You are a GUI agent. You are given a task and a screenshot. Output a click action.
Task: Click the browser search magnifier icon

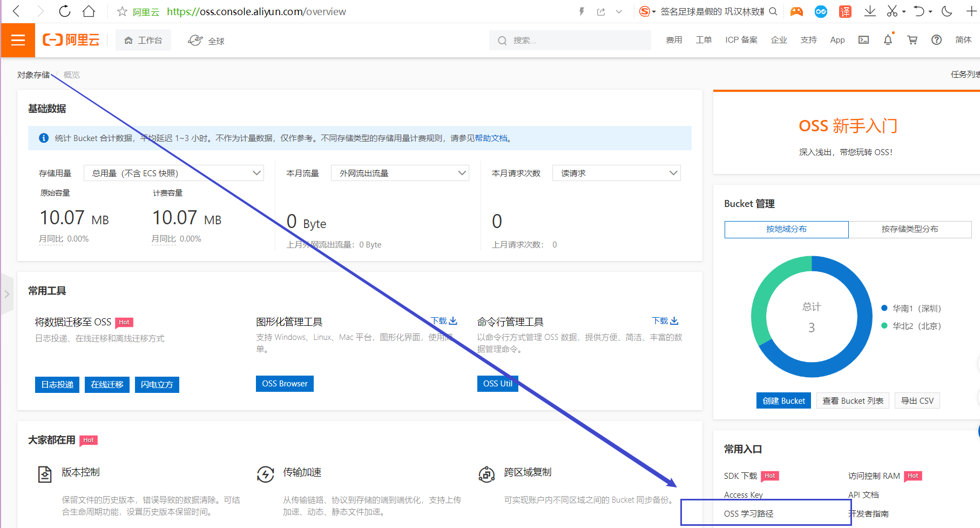(x=773, y=11)
